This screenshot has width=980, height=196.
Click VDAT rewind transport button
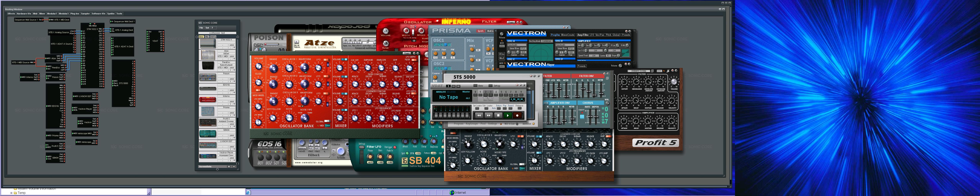(479, 115)
